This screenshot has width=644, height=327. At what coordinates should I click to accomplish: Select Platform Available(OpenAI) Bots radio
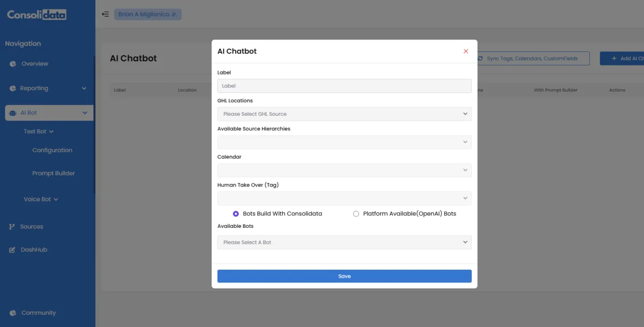356,214
